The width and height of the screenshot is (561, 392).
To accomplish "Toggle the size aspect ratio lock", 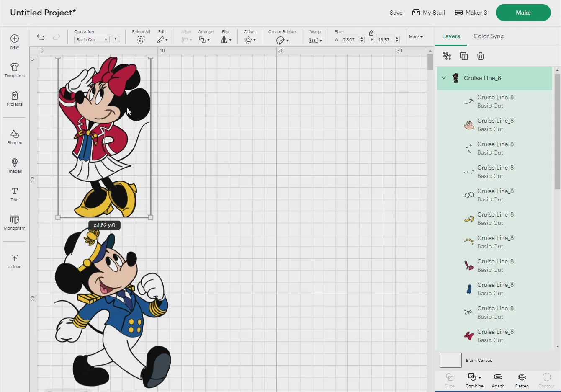I will (371, 33).
